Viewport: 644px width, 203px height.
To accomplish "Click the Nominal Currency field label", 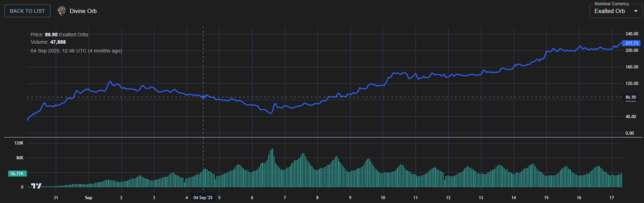I will 612,4.
